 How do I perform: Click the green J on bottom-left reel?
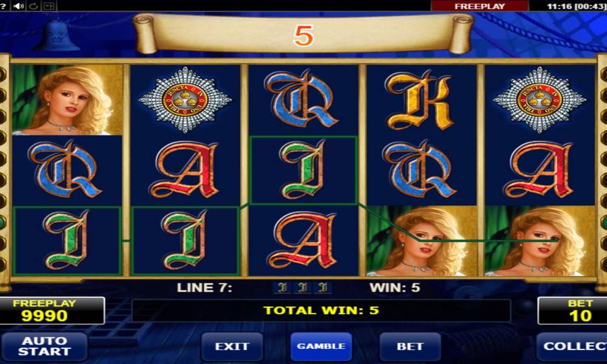pyautogui.click(x=67, y=241)
